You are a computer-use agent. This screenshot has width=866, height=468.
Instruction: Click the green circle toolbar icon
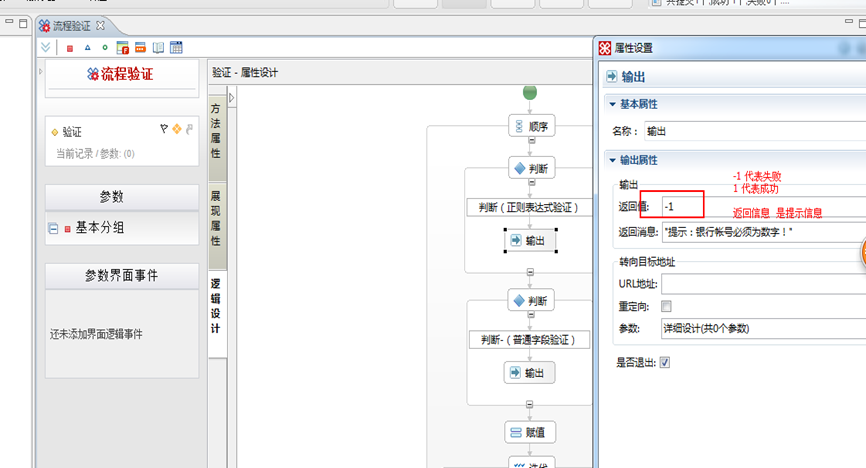[x=104, y=48]
